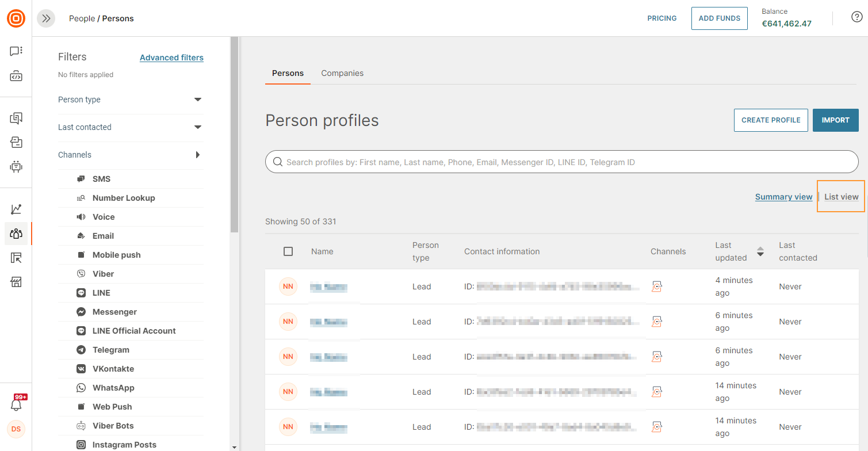Select the Persons tab
This screenshot has height=451, width=868.
(x=288, y=73)
